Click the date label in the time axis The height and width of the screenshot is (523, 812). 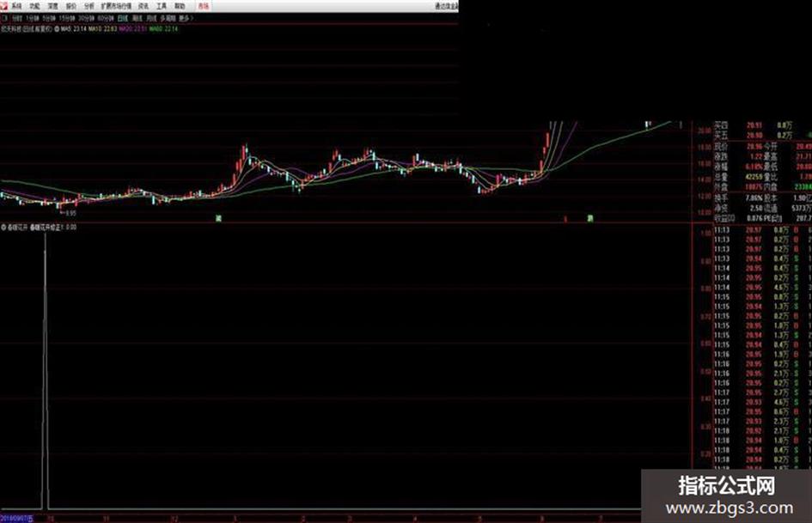(x=16, y=519)
